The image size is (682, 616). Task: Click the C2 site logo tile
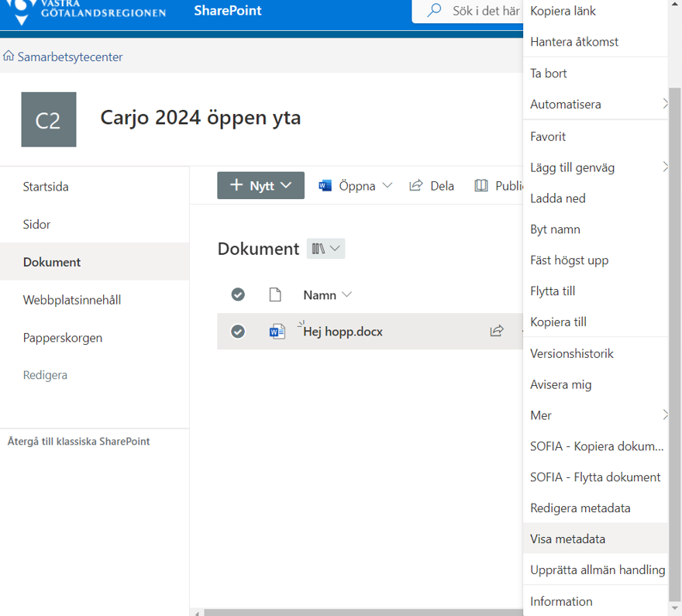pyautogui.click(x=49, y=119)
